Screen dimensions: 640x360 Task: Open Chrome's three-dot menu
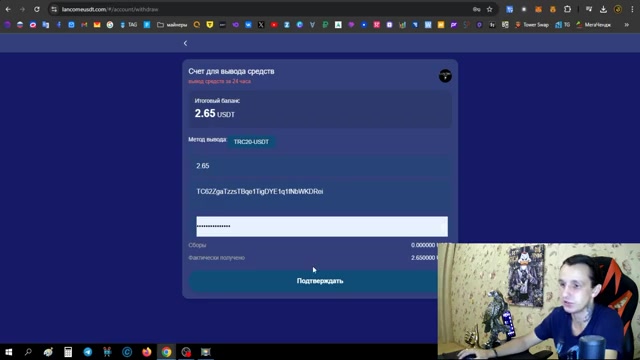632,9
